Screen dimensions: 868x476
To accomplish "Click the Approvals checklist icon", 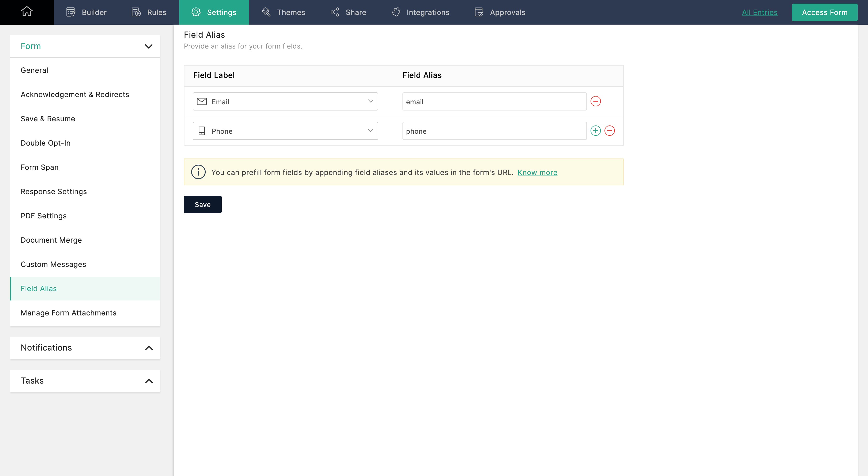I will (479, 12).
